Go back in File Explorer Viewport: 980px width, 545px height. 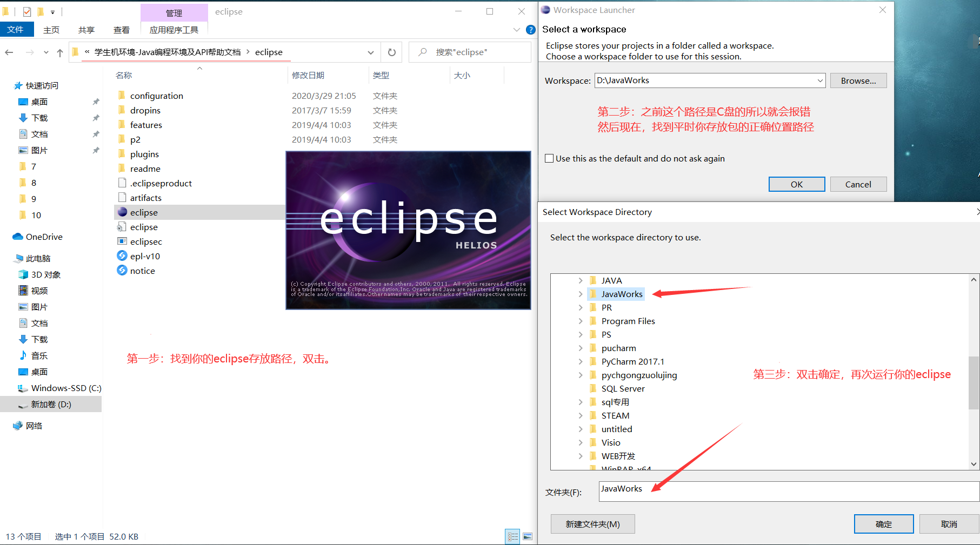9,52
